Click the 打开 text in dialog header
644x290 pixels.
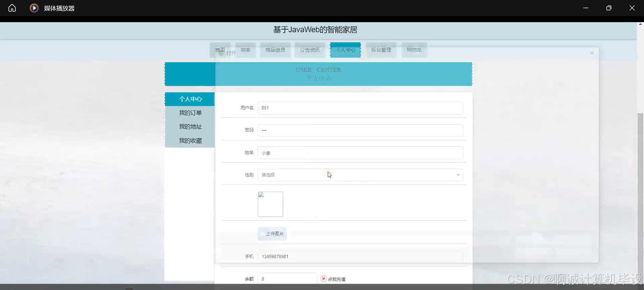[x=231, y=53]
